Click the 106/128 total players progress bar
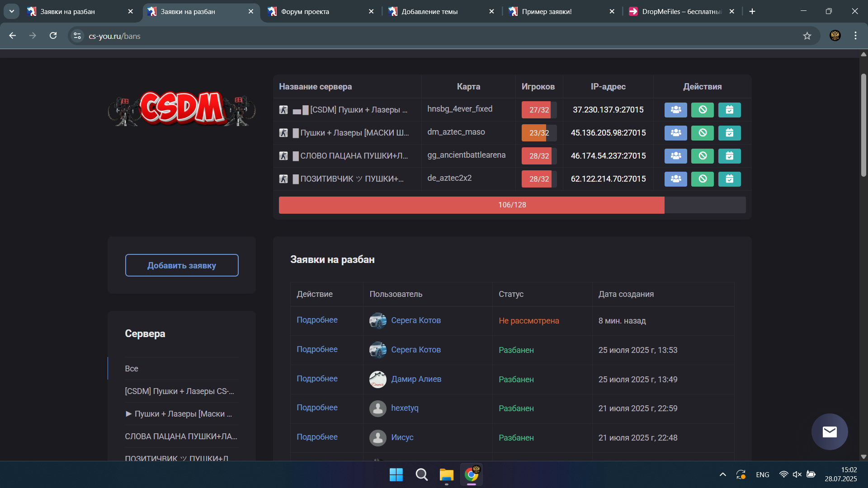Viewport: 868px width, 488px height. (512, 205)
